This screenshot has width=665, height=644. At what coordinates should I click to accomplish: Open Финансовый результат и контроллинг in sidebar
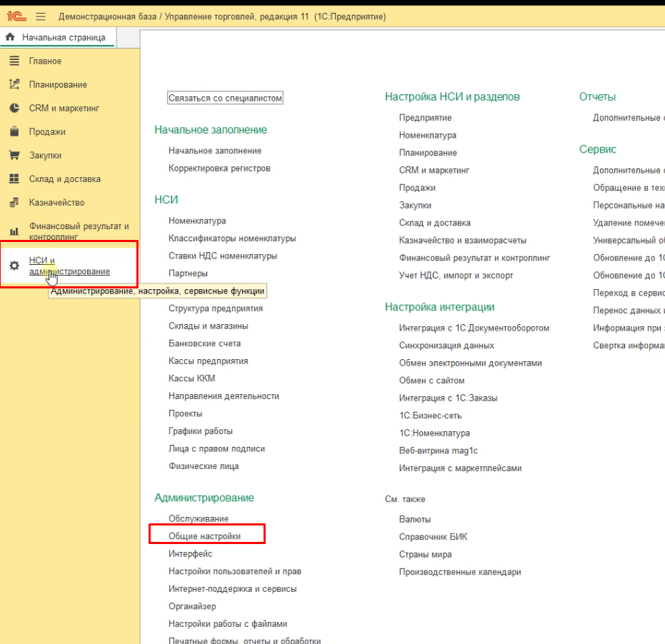click(x=79, y=231)
